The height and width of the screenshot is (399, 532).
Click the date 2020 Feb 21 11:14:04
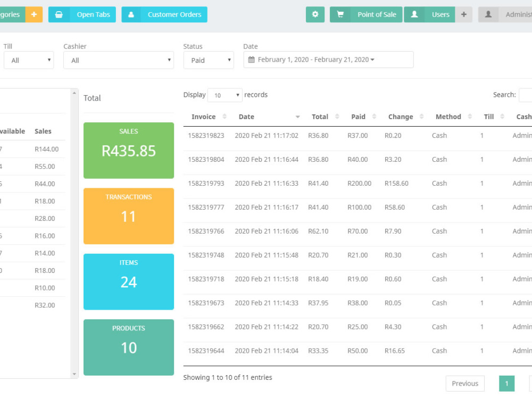267,351
